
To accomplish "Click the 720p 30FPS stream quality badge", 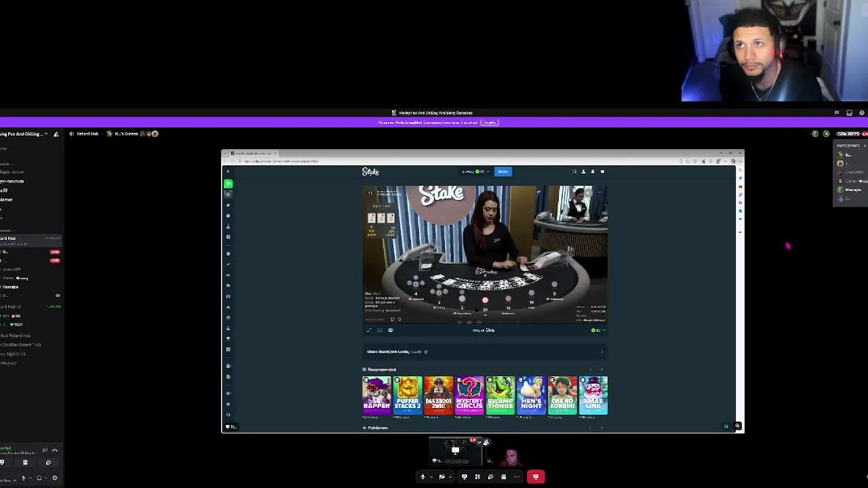I will click(x=848, y=134).
